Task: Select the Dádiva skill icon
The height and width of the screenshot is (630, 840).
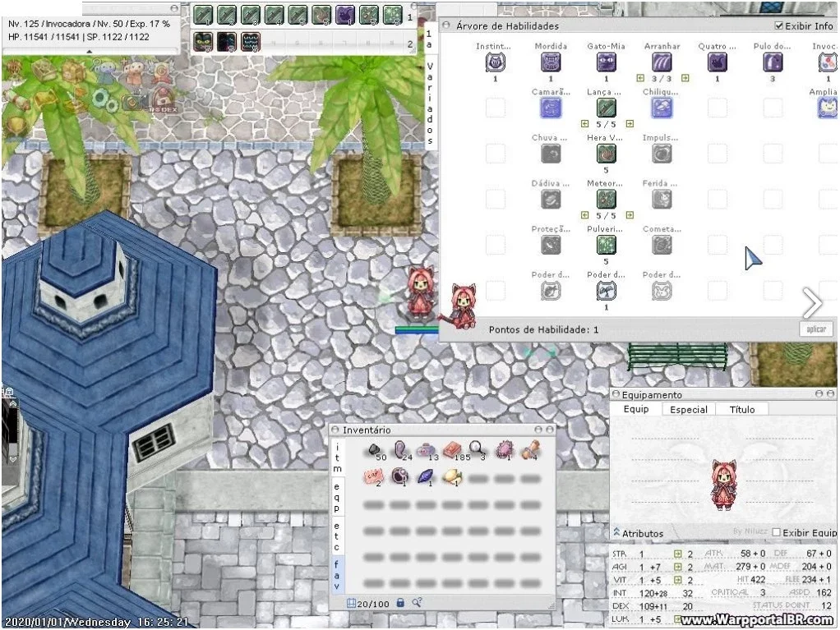Action: tap(550, 200)
